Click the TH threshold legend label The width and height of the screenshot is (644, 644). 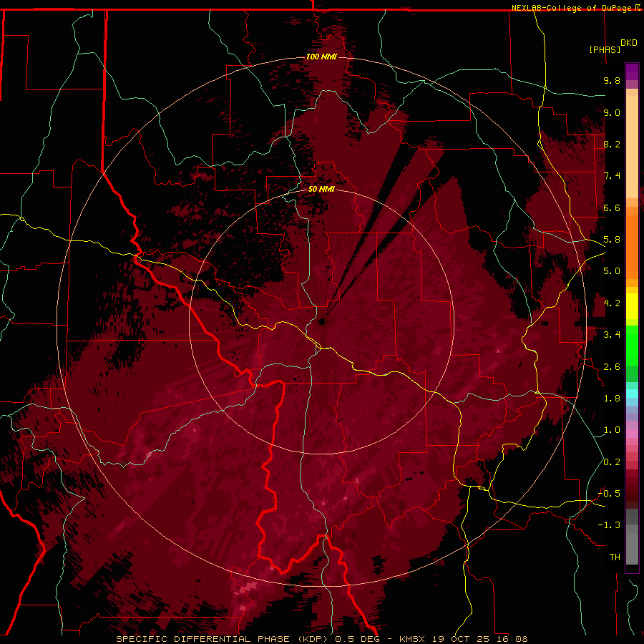[x=615, y=557]
